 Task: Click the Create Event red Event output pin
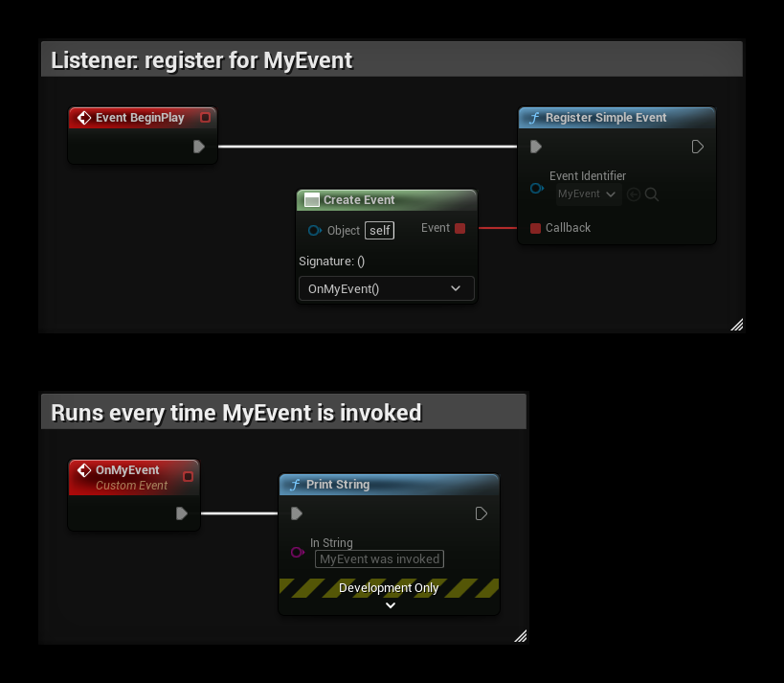[460, 228]
